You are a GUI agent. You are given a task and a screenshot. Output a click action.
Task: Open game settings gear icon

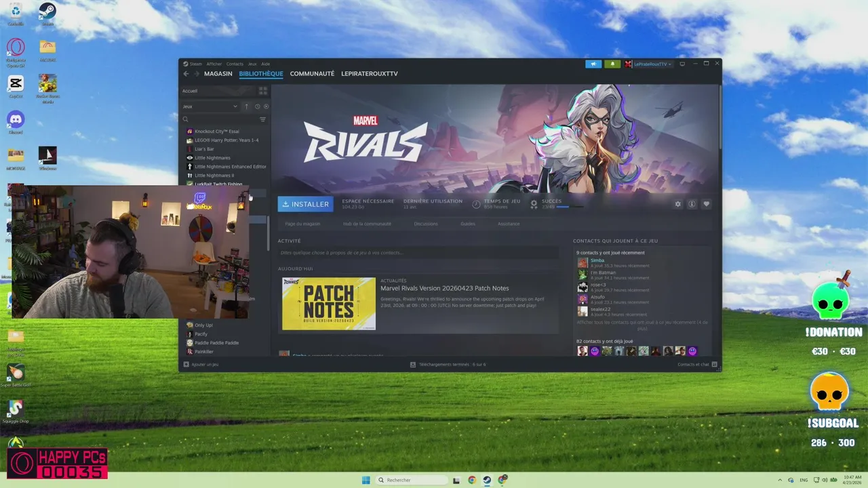click(x=677, y=204)
